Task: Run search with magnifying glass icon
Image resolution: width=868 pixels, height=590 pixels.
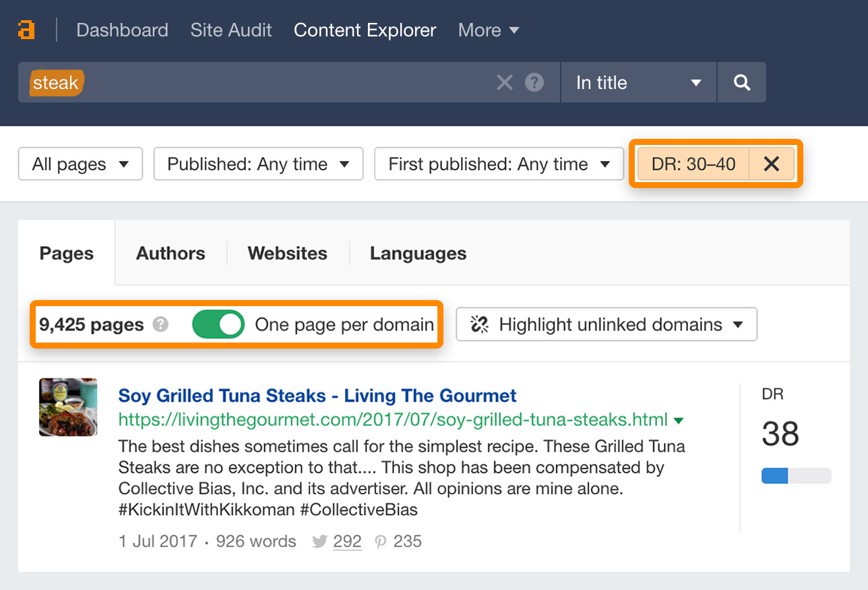Action: point(741,83)
